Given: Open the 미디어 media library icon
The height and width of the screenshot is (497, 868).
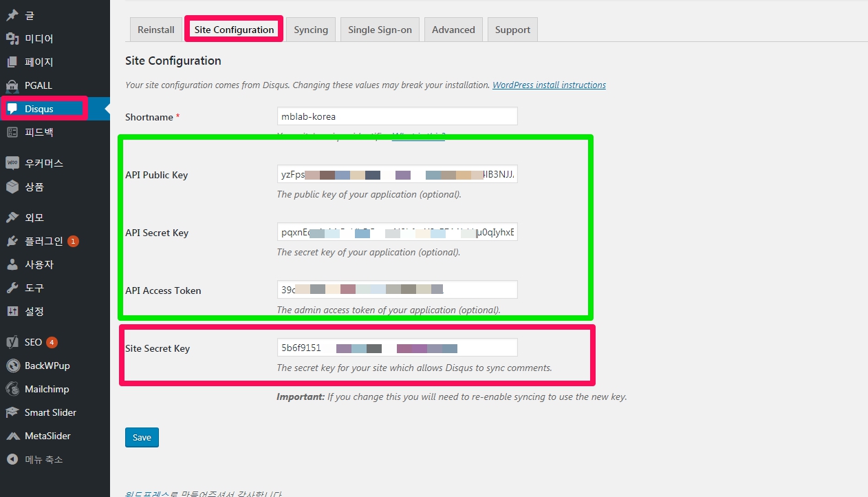Looking at the screenshot, I should point(12,39).
